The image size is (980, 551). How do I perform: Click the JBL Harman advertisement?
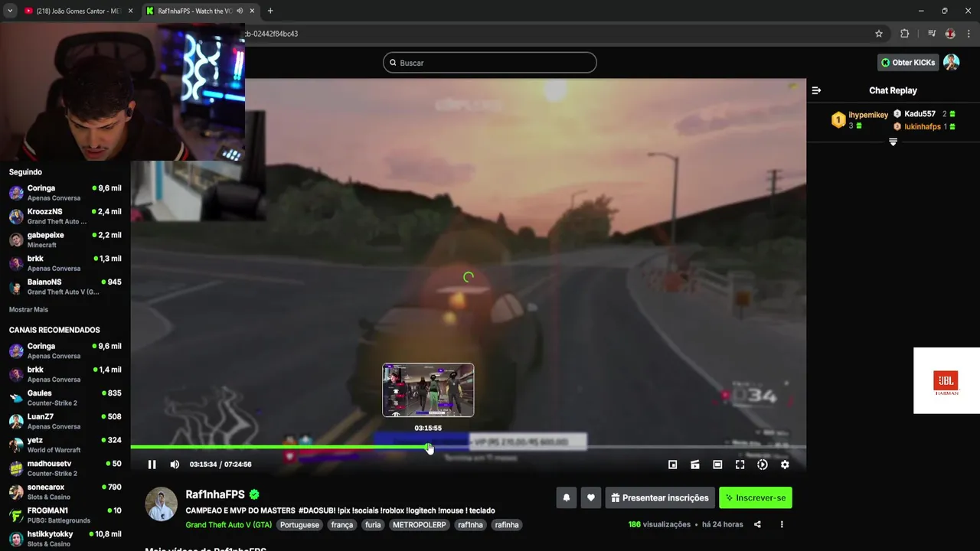click(946, 380)
